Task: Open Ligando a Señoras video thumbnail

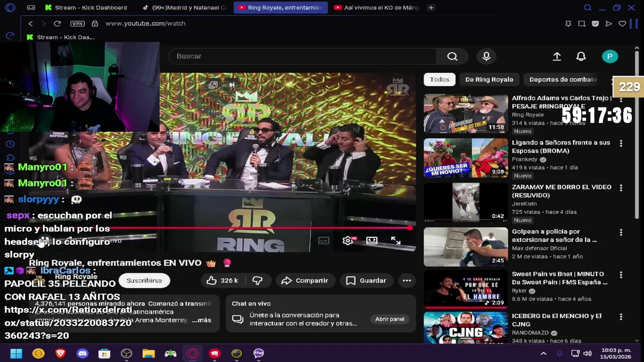Action: pyautogui.click(x=466, y=158)
